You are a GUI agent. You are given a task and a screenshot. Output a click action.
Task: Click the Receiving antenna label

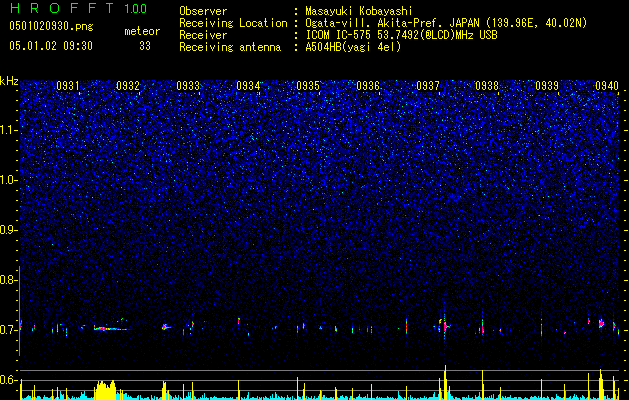point(230,47)
